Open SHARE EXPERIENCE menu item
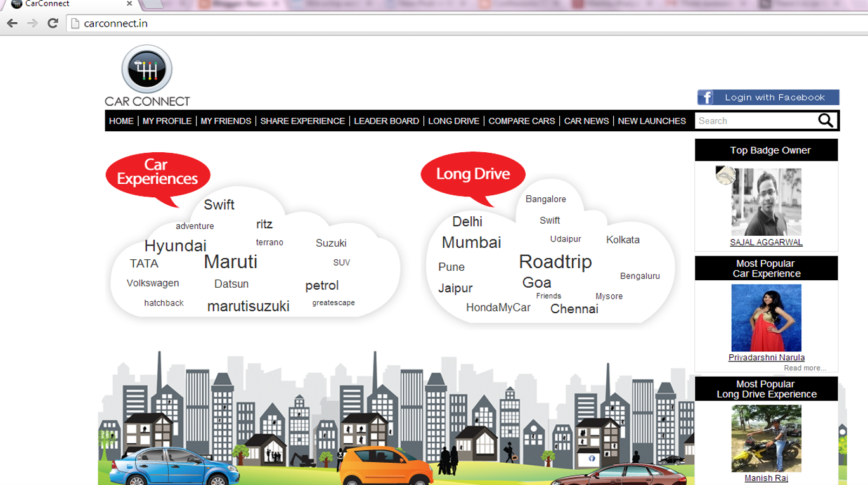This screenshot has width=868, height=485. [302, 121]
